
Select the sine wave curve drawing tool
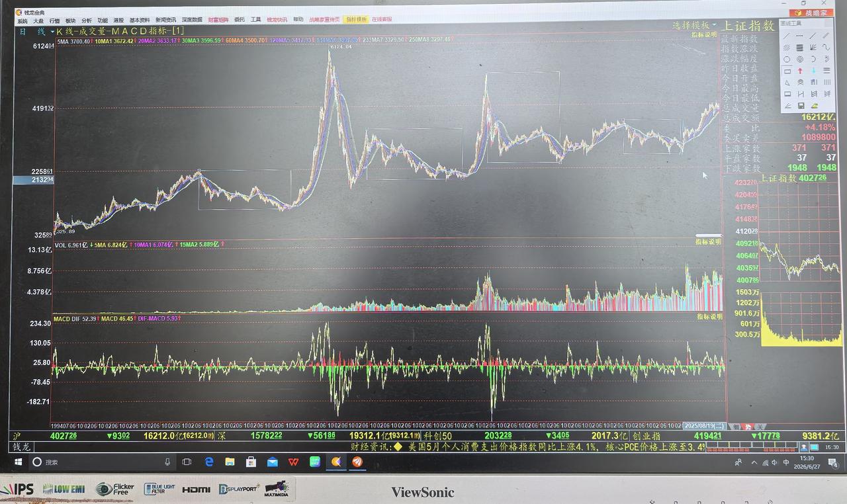pyautogui.click(x=826, y=47)
